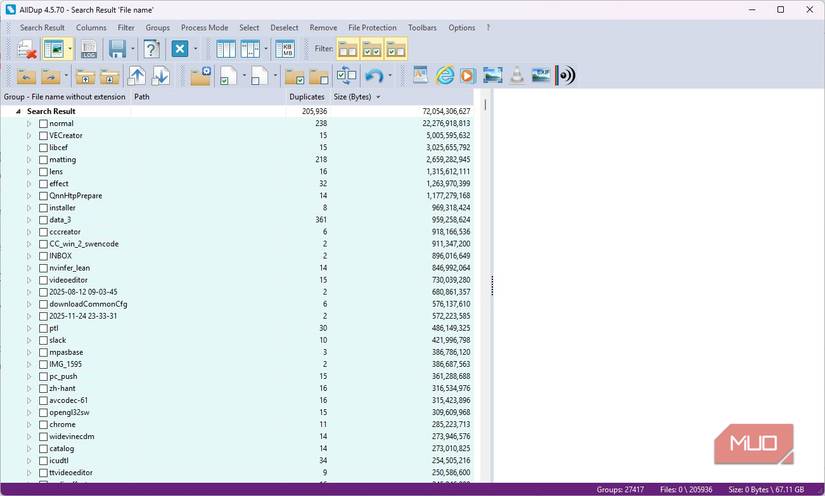Check the box for the 'normal' group
This screenshot has width=825, height=496.
43,124
